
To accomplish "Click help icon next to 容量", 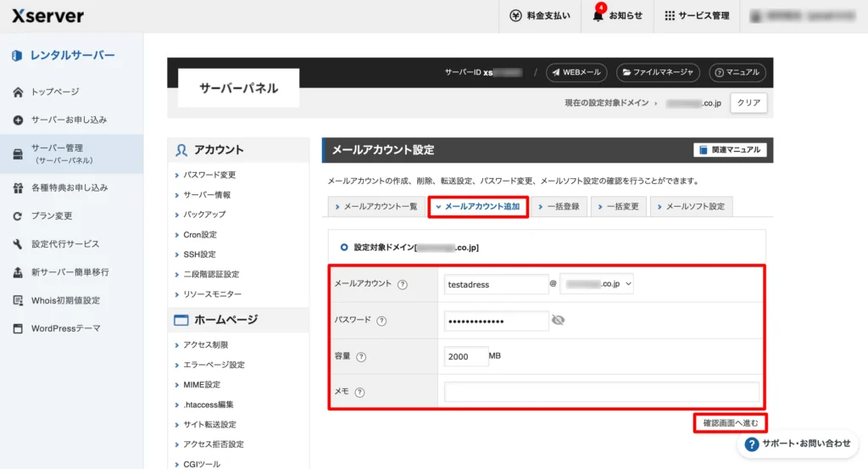I will click(x=362, y=357).
